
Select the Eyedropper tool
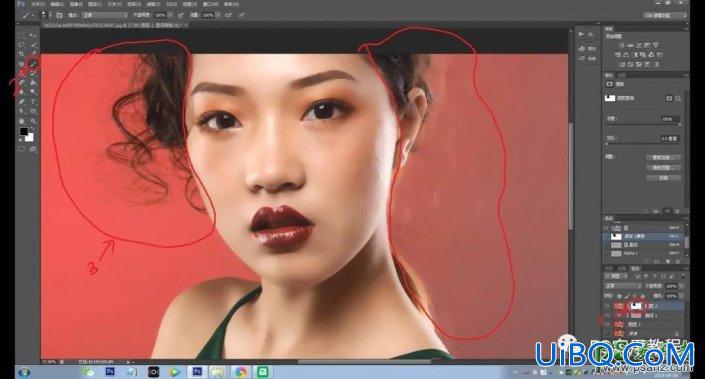click(33, 54)
